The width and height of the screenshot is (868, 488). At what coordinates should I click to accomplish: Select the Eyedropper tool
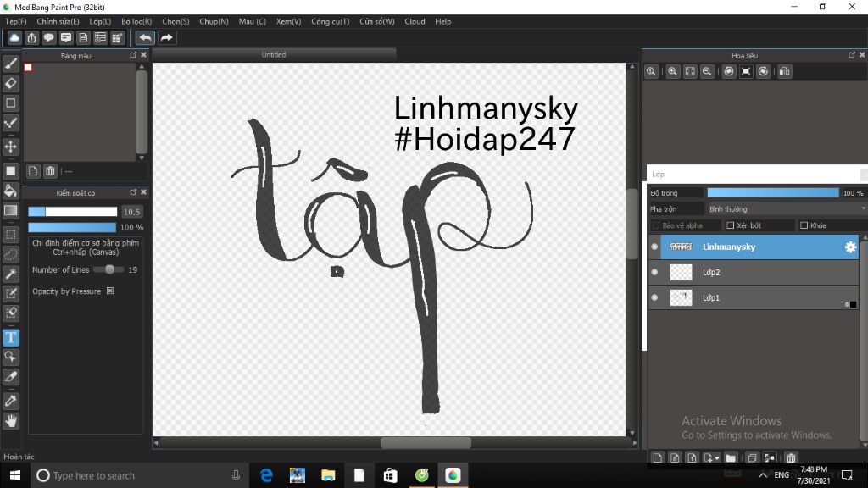(10, 401)
